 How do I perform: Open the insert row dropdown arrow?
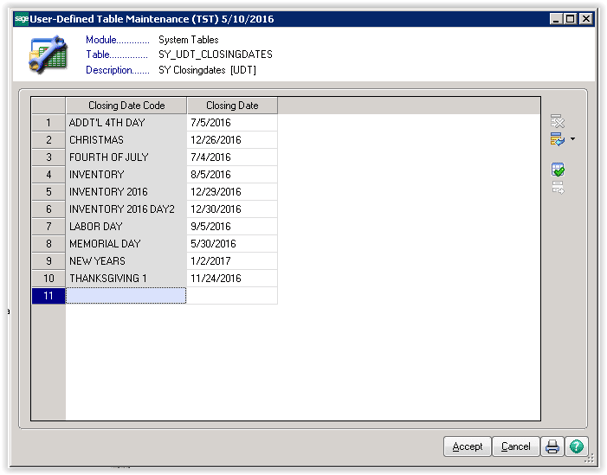(572, 140)
